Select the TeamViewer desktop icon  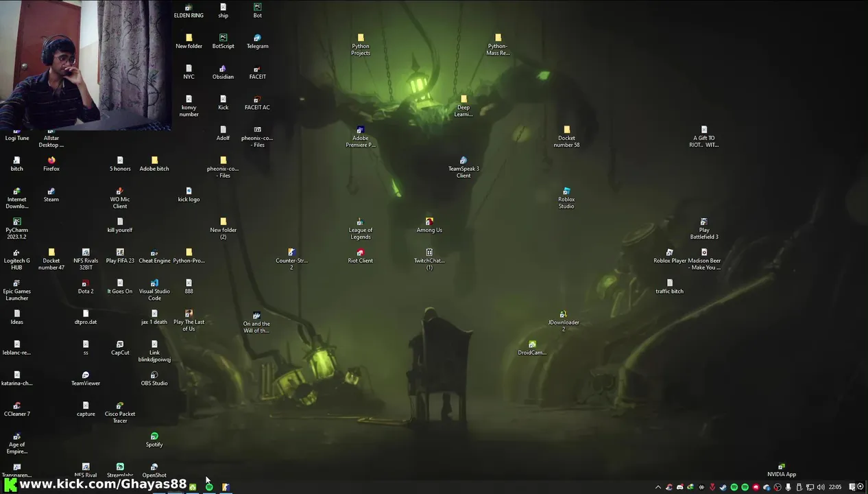(86, 379)
